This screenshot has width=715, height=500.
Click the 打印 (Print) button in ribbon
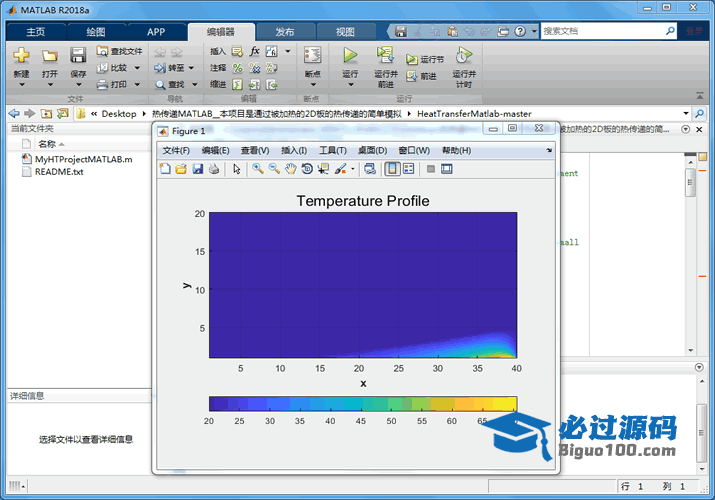point(119,84)
